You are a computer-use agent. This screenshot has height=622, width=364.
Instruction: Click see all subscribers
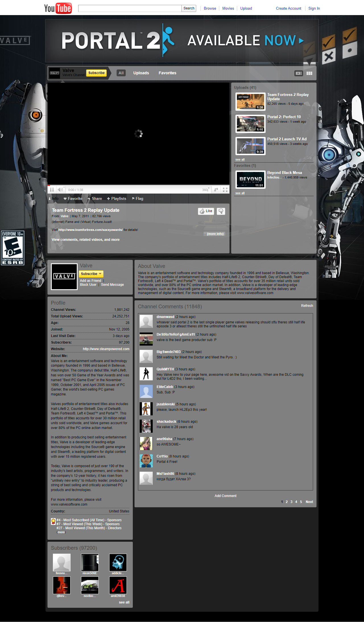point(124,602)
